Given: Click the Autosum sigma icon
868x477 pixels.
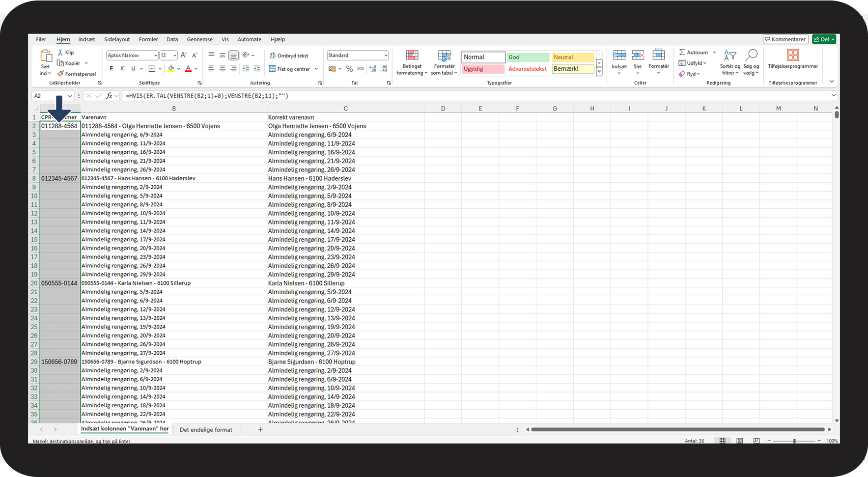Looking at the screenshot, I should pyautogui.click(x=682, y=52).
